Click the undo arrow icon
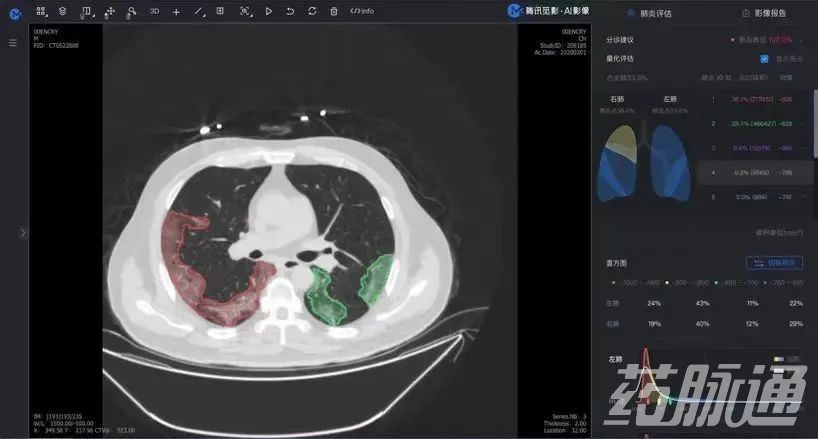The width and height of the screenshot is (818, 439). [x=290, y=11]
